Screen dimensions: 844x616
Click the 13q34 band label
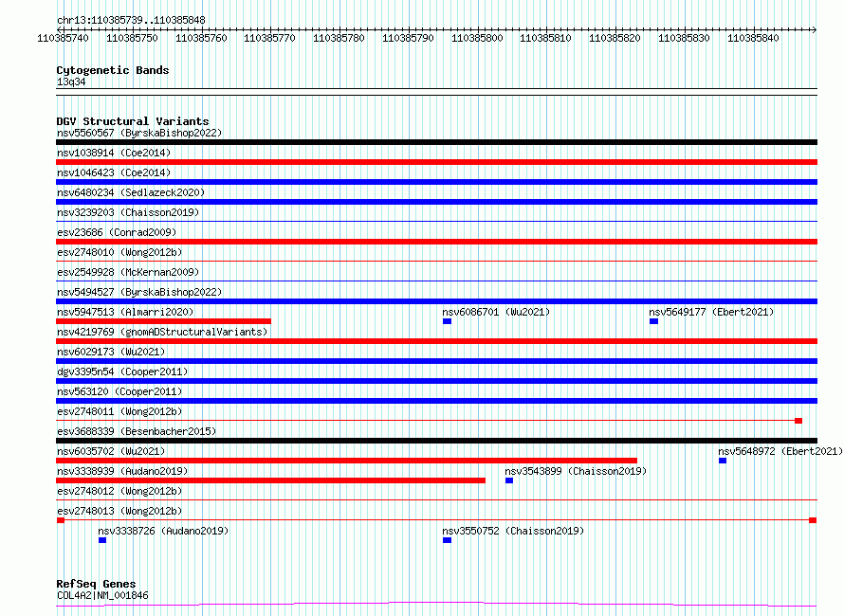[x=71, y=82]
